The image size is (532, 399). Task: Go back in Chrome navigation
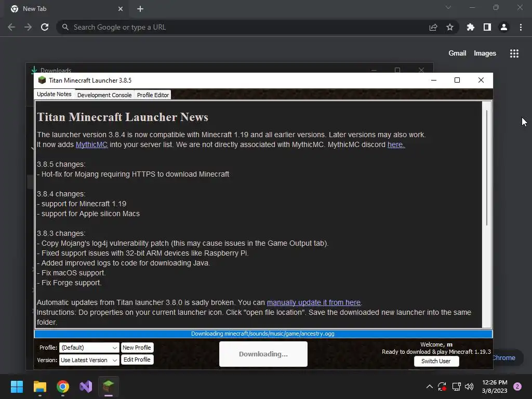[11, 27]
